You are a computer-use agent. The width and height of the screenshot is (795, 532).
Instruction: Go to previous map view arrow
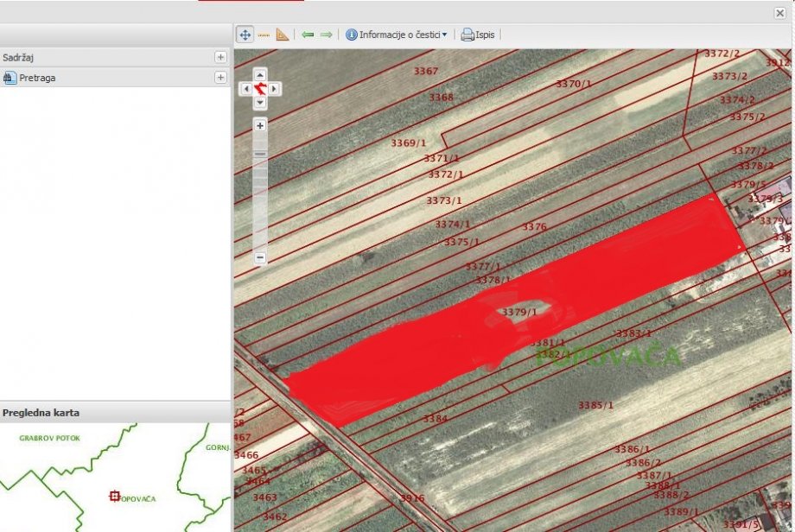(x=308, y=35)
